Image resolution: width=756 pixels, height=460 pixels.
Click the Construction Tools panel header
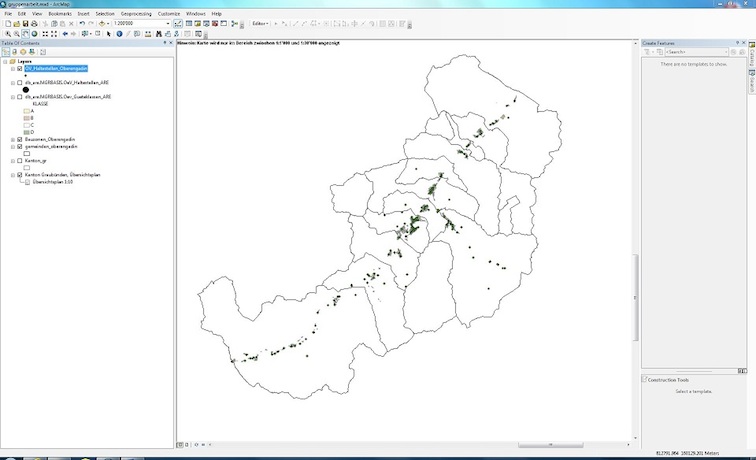(x=668, y=380)
